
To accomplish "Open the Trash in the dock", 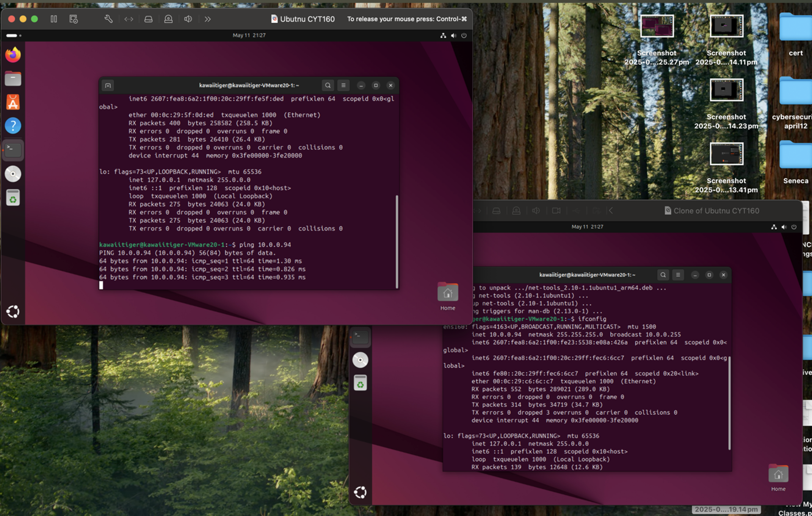I will tap(13, 198).
